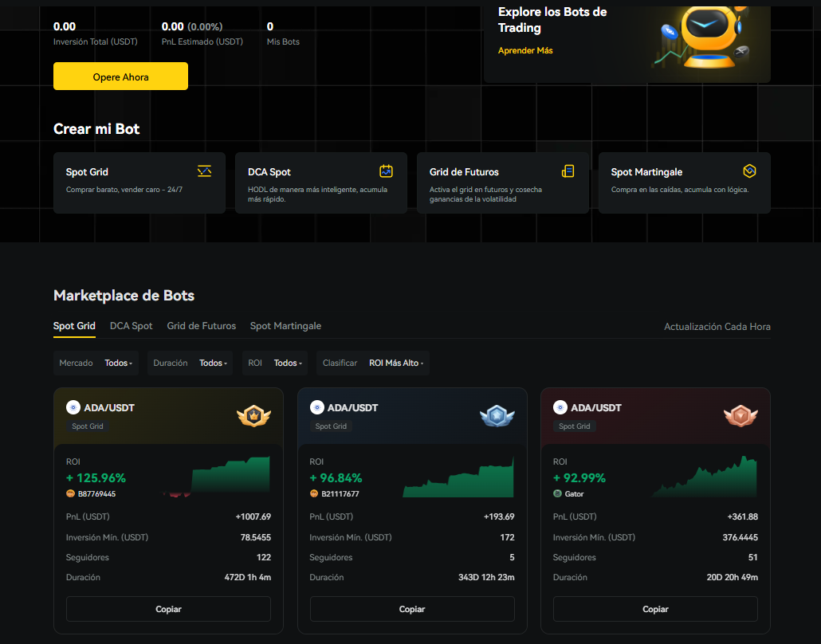Open the Spot Martingale marketplace tab
This screenshot has height=644, width=821.
[x=285, y=326]
